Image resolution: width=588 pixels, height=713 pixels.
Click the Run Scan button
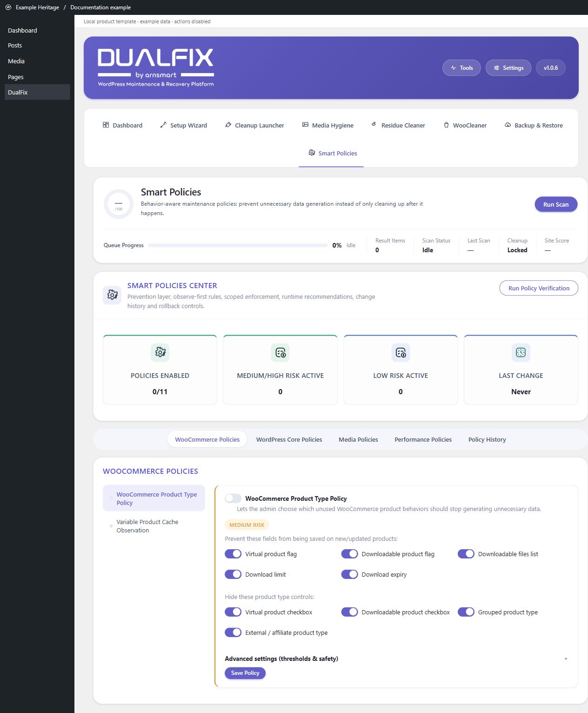tap(556, 204)
